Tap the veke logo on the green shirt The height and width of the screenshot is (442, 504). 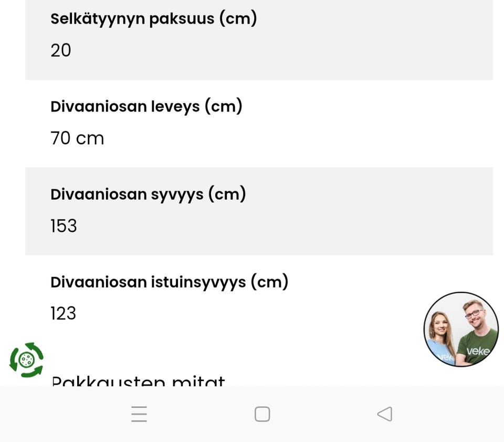(477, 351)
